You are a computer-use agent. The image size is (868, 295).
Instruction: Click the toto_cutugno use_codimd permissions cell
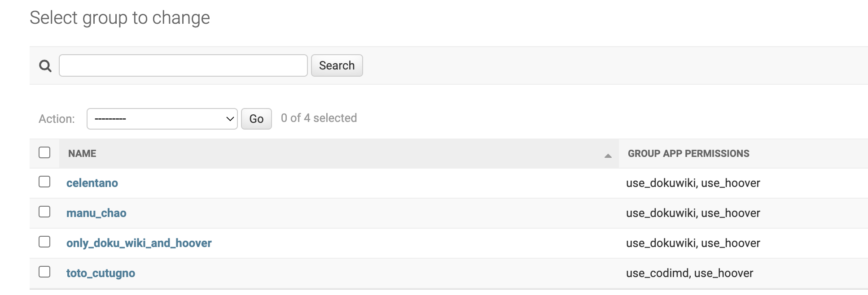[689, 273]
